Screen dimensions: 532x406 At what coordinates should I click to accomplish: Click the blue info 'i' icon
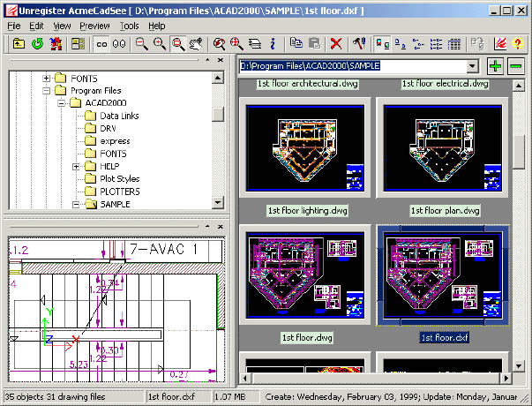(x=273, y=44)
